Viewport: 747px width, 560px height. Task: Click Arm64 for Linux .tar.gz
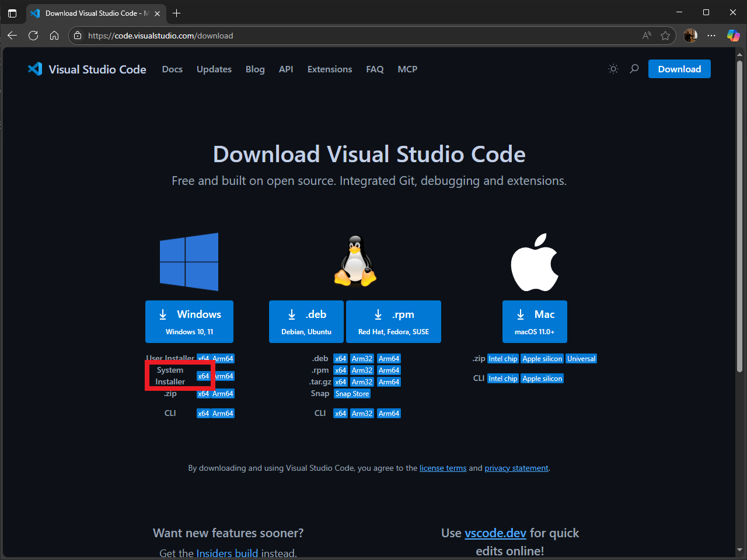[389, 382]
